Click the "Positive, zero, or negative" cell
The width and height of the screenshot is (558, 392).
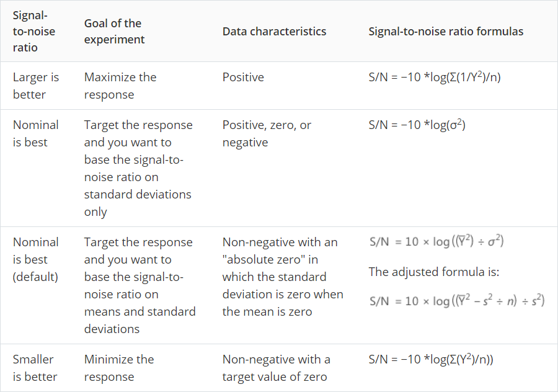267,133
